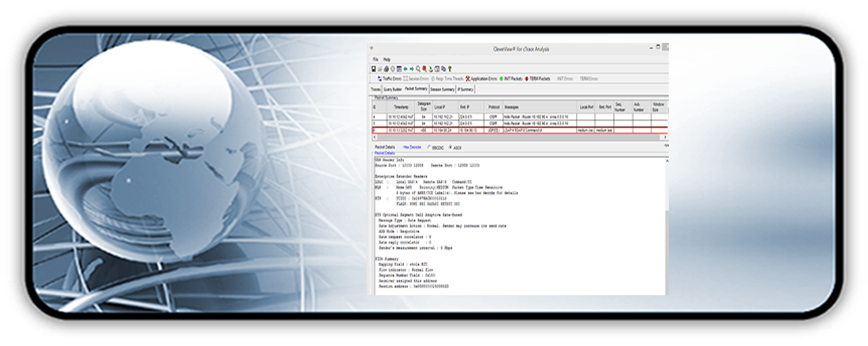Click the red magnifying glass icon
This screenshot has width=868, height=346.
pos(424,69)
